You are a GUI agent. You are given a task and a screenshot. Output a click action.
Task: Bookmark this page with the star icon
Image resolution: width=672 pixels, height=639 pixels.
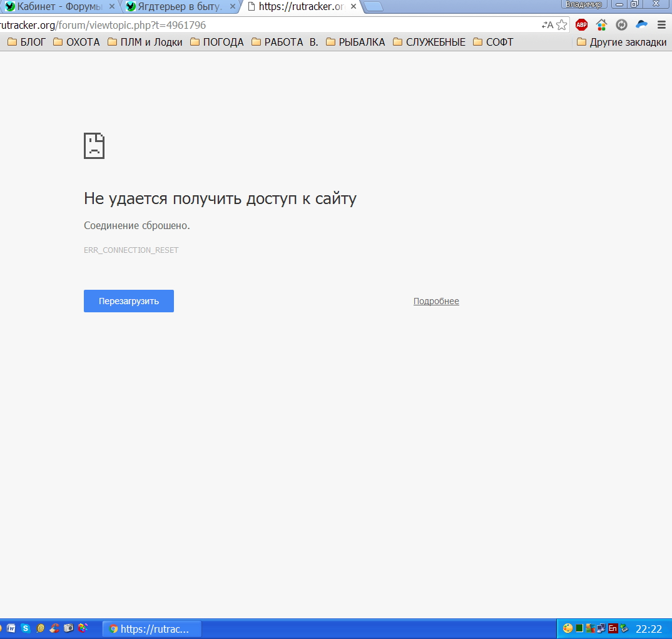562,25
